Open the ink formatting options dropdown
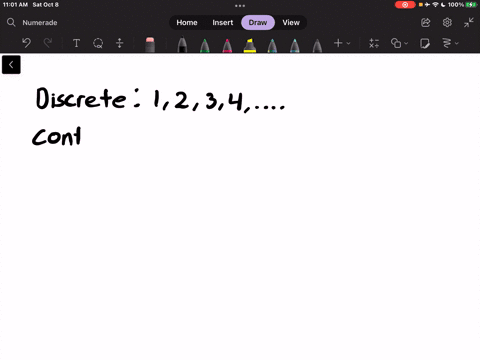Image resolution: width=480 pixels, height=360 pixels. (x=450, y=43)
